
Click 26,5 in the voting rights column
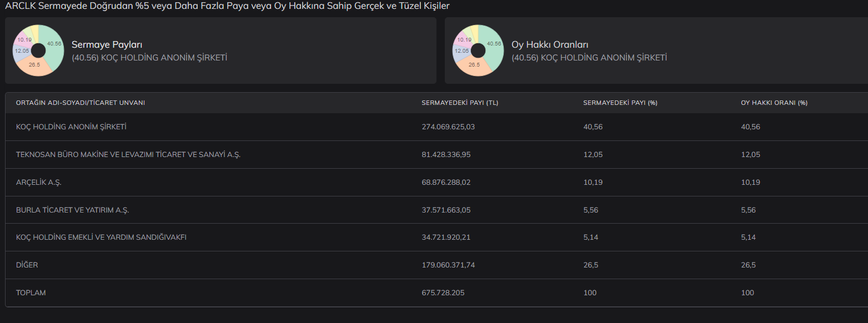click(x=748, y=265)
